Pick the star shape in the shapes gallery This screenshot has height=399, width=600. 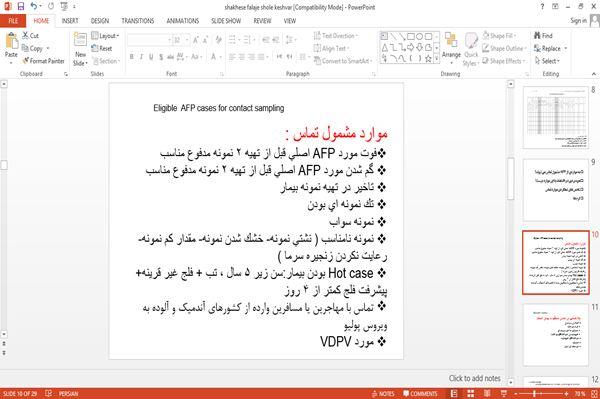point(429,59)
